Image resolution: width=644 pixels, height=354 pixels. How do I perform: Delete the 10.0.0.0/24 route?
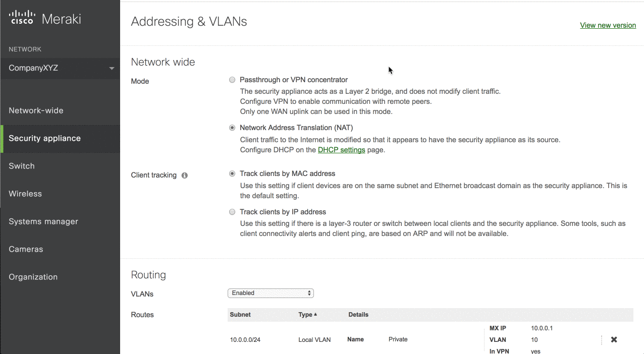point(613,339)
